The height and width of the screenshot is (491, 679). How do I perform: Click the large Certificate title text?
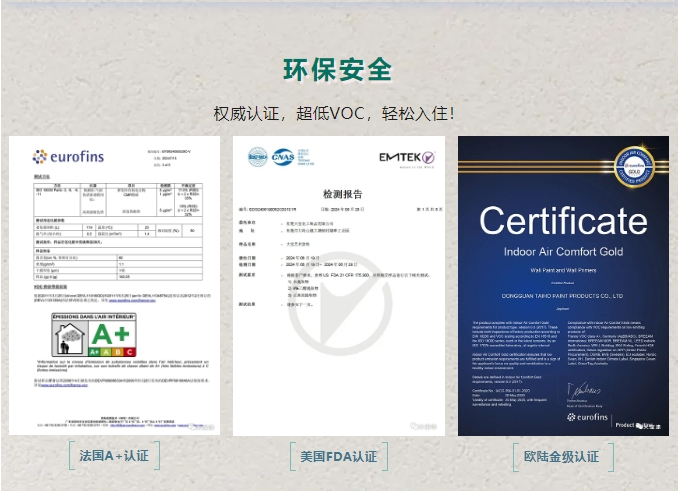562,221
